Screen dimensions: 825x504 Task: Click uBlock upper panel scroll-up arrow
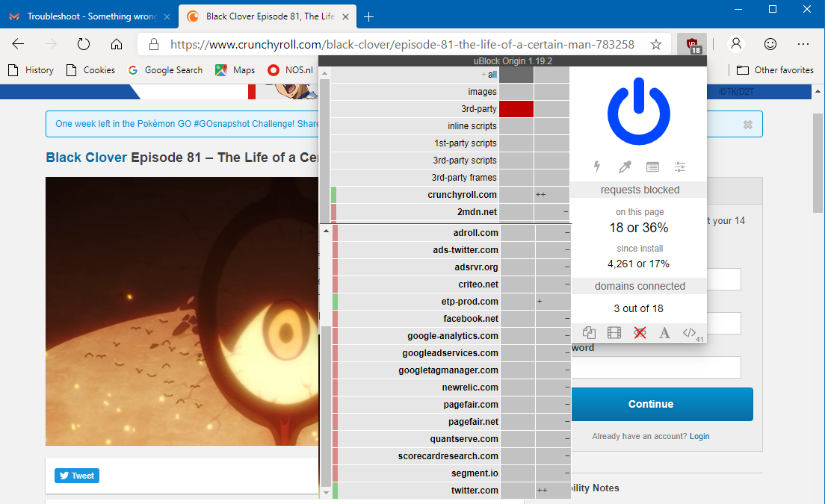click(324, 74)
